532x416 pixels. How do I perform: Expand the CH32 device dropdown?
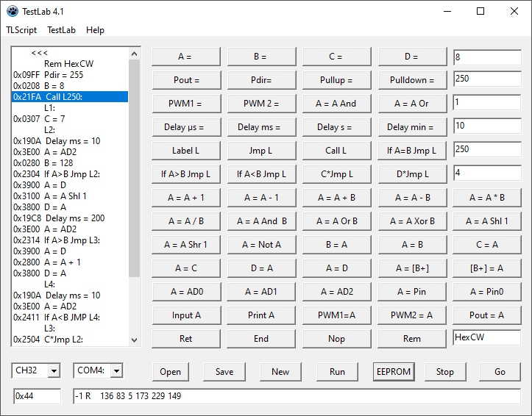pyautogui.click(x=53, y=371)
